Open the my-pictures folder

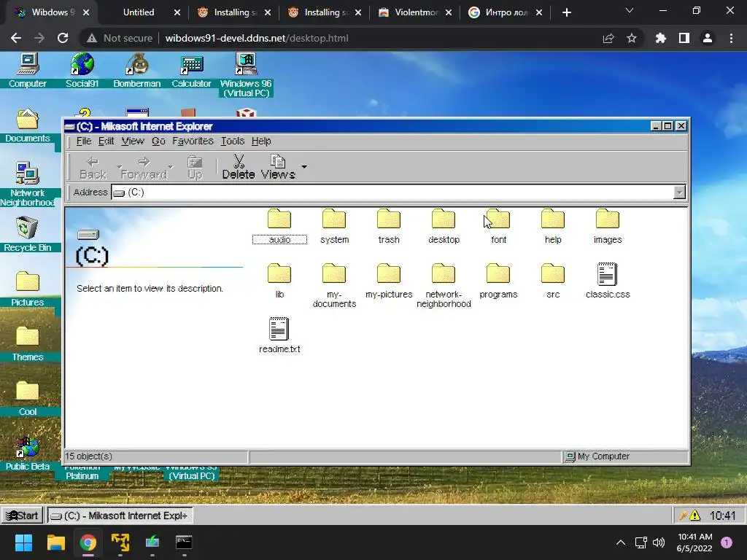[389, 281]
